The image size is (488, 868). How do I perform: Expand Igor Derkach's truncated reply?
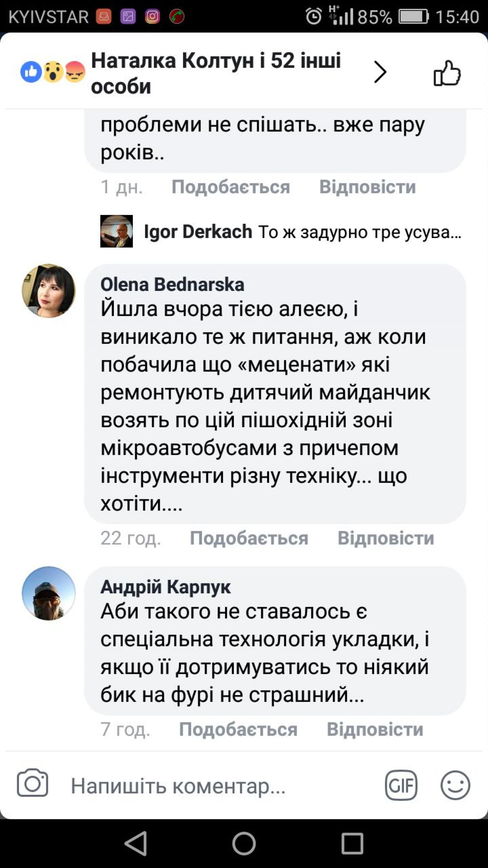pyautogui.click(x=359, y=232)
